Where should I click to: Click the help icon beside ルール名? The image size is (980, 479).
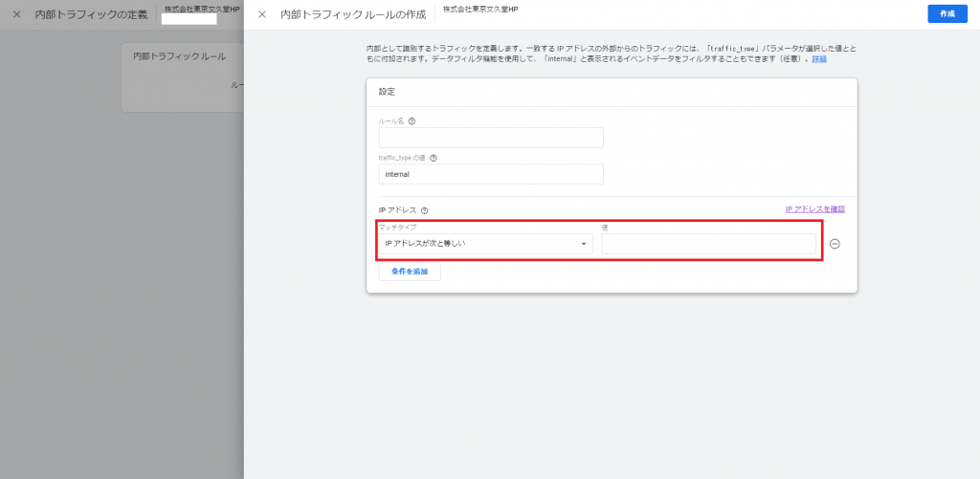(412, 121)
